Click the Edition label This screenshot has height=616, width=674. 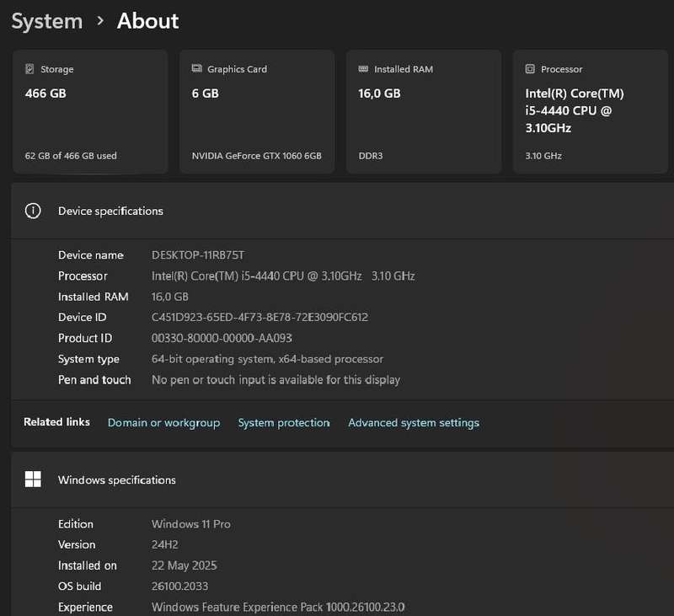76,524
